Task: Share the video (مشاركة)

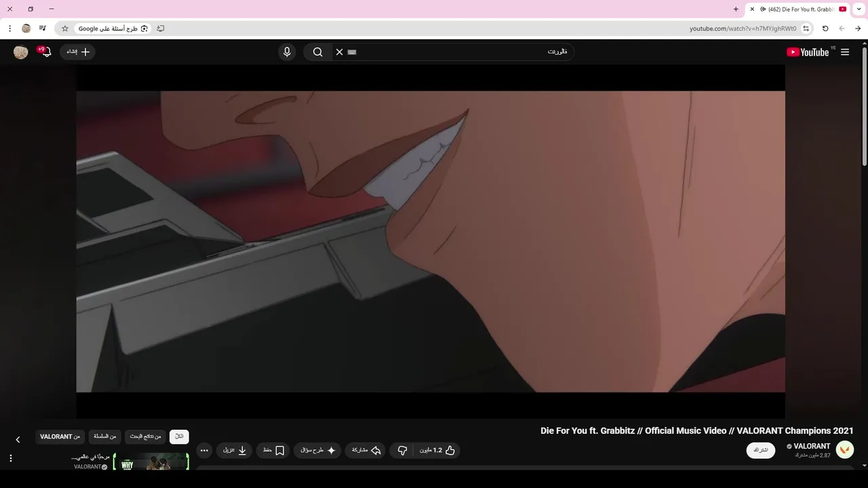Action: point(366,450)
